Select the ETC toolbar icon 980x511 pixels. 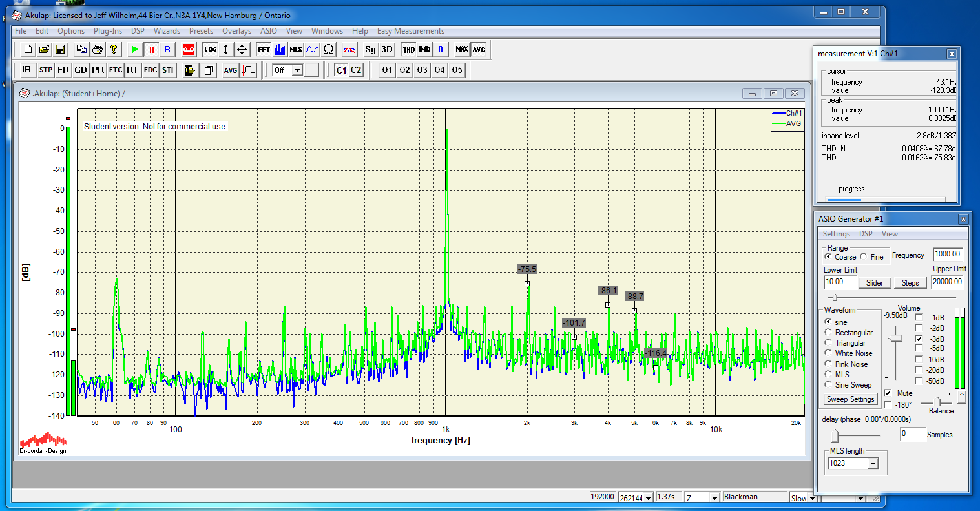pos(116,70)
